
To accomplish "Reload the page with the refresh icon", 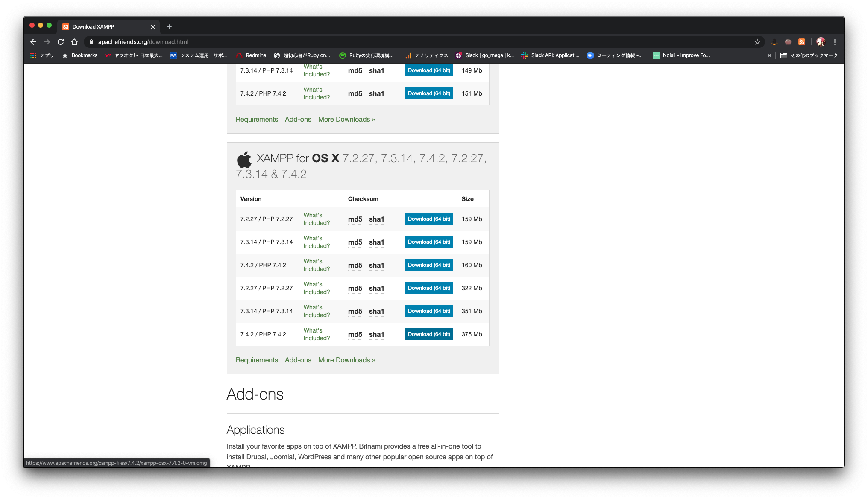I will point(61,42).
